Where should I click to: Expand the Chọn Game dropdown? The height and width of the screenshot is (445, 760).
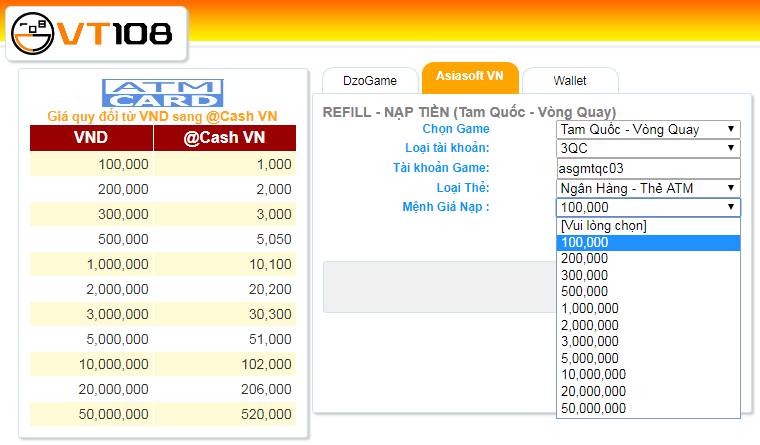coord(648,129)
